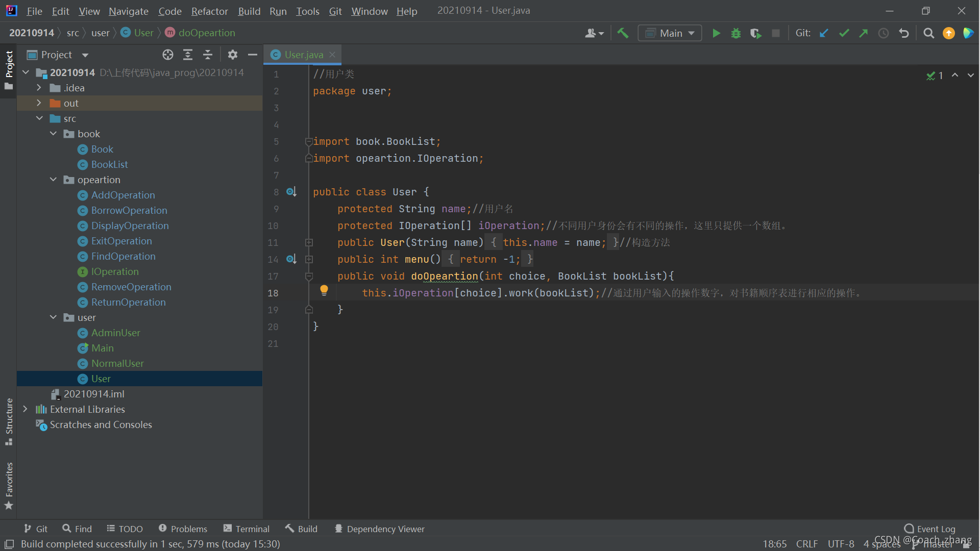Image resolution: width=980 pixels, height=551 pixels.
Task: Click the rollback undo icon
Action: pyautogui.click(x=904, y=33)
